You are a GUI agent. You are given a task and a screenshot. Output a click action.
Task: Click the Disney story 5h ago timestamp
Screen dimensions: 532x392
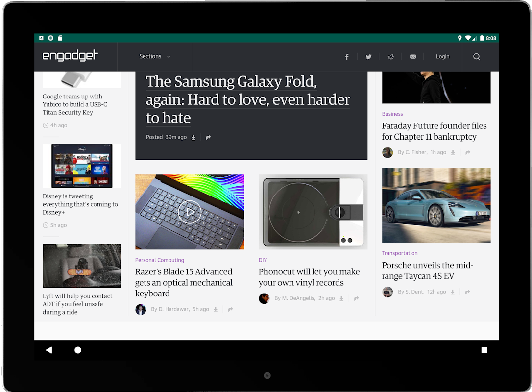59,225
